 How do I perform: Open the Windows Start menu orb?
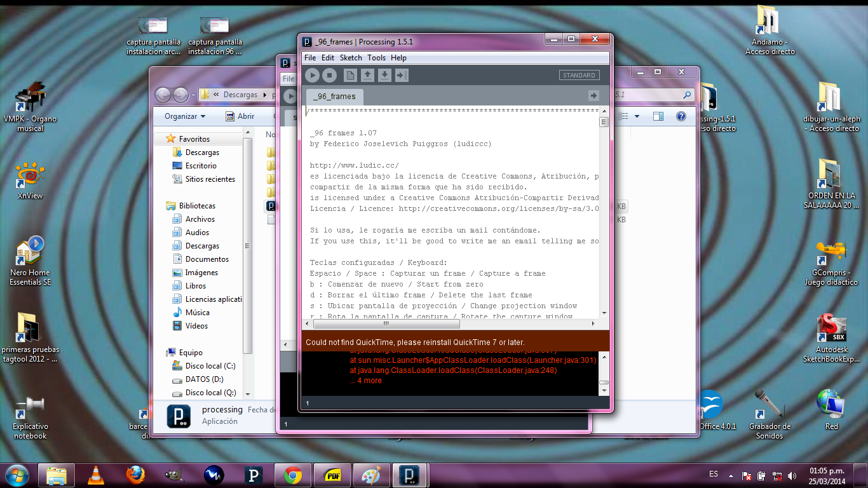(x=17, y=475)
